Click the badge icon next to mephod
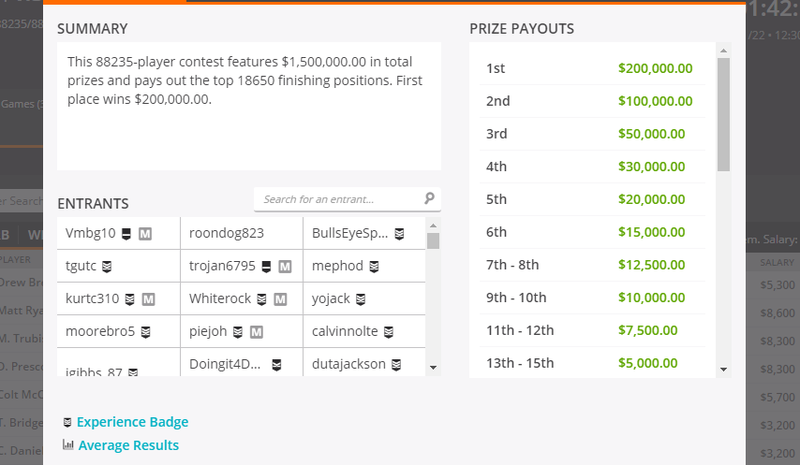 point(374,266)
